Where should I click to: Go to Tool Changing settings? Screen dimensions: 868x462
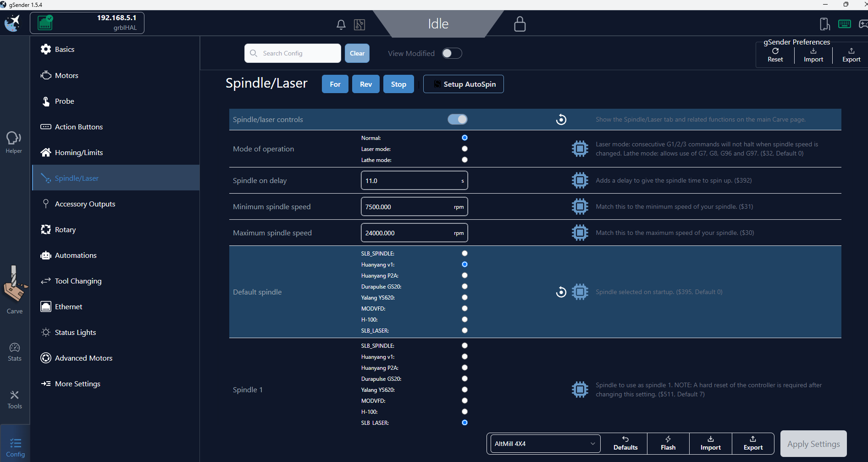pyautogui.click(x=78, y=281)
